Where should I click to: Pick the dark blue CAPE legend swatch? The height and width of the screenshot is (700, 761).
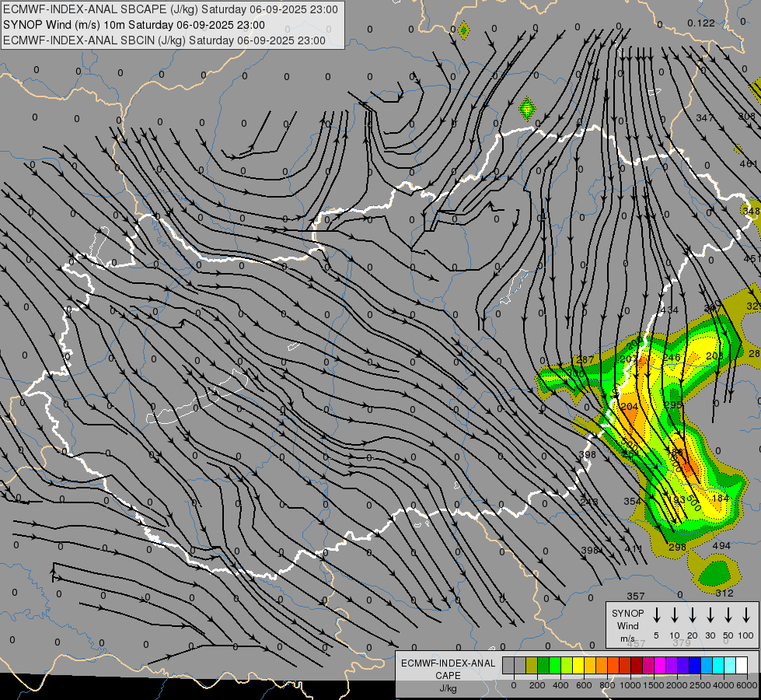pyautogui.click(x=695, y=666)
